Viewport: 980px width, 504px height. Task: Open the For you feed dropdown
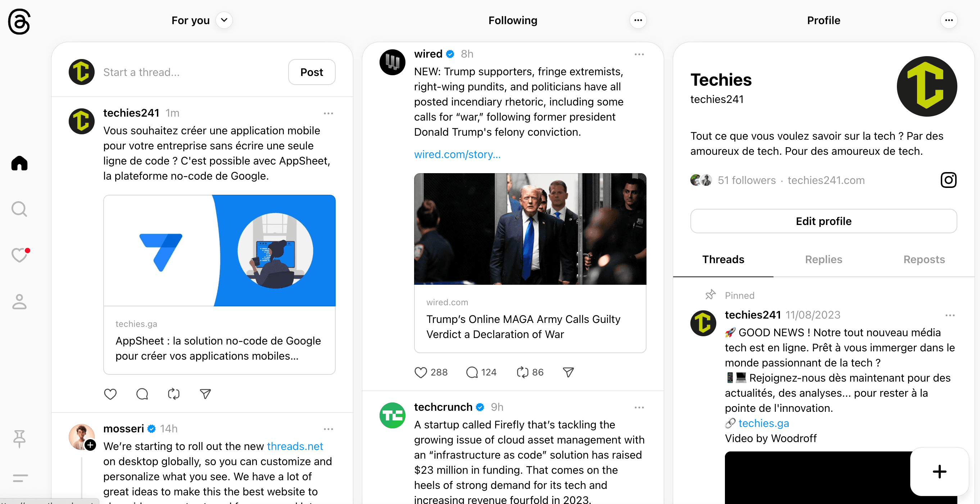coord(224,20)
